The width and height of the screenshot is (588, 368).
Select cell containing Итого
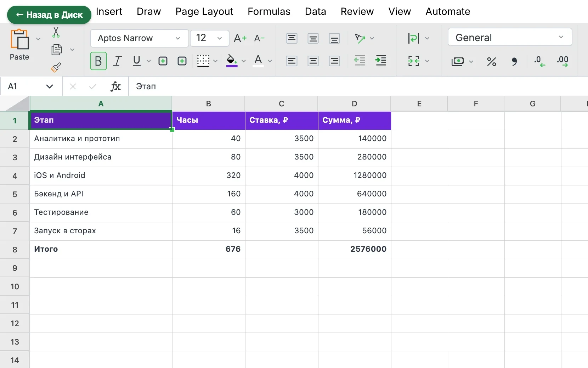tap(101, 249)
